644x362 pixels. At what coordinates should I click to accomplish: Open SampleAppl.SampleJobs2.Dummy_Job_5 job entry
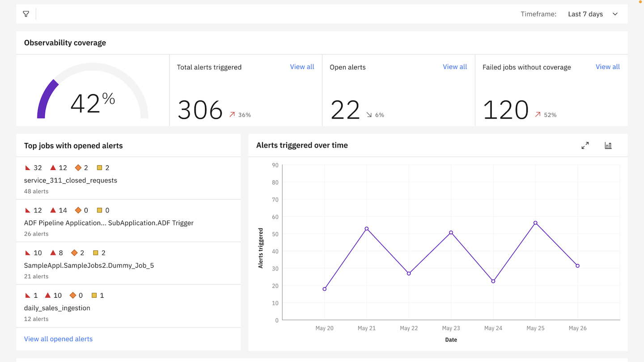click(x=89, y=265)
